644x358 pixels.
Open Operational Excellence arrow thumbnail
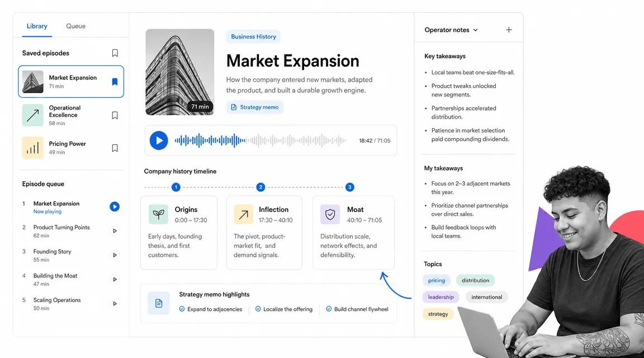pyautogui.click(x=33, y=115)
